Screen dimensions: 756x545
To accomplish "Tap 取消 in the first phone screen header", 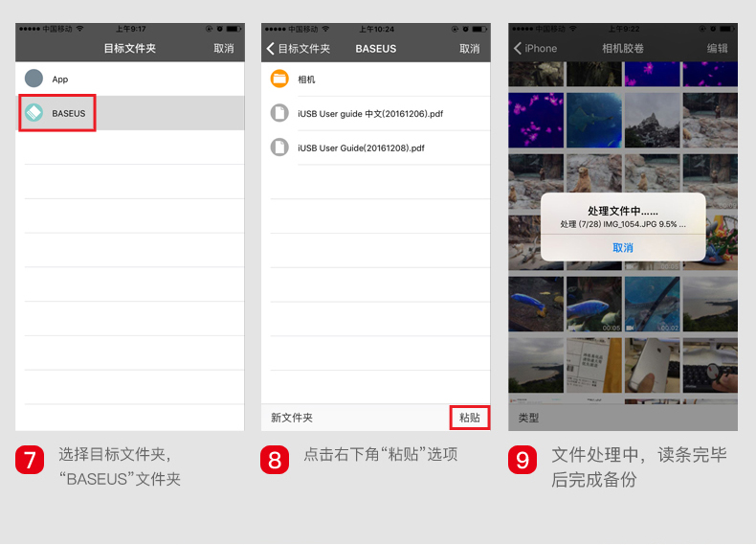I will 224,48.
